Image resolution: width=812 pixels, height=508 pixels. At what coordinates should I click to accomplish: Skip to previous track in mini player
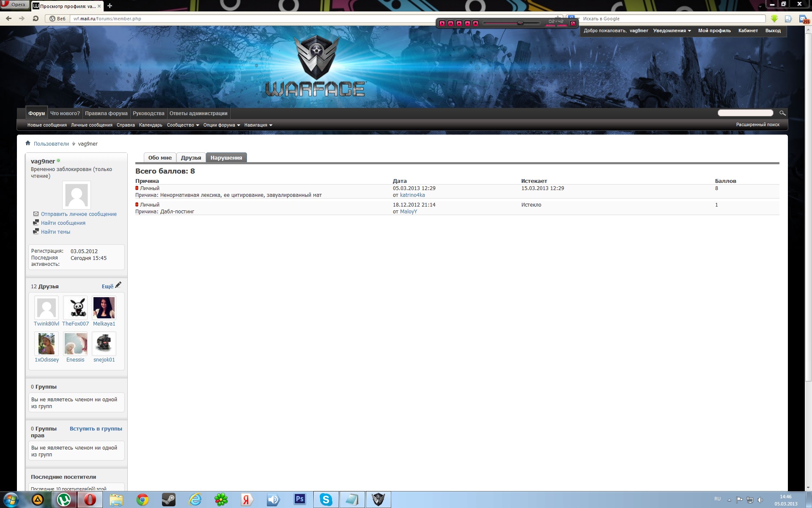459,23
